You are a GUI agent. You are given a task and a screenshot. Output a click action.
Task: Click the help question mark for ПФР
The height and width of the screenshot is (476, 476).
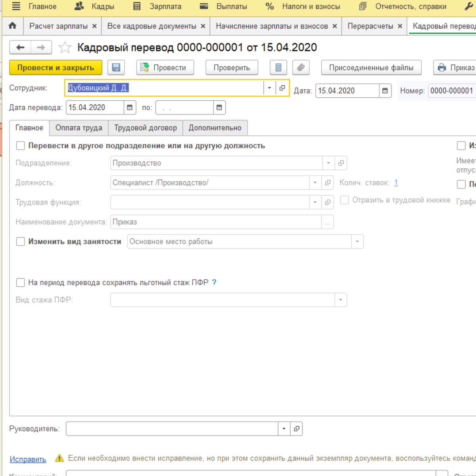tap(214, 282)
